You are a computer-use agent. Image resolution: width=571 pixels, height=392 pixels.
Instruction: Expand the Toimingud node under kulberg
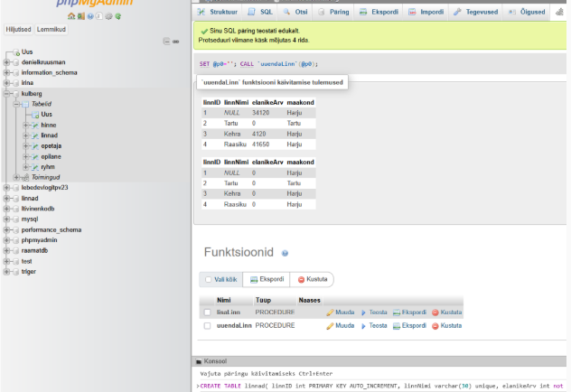point(17,177)
